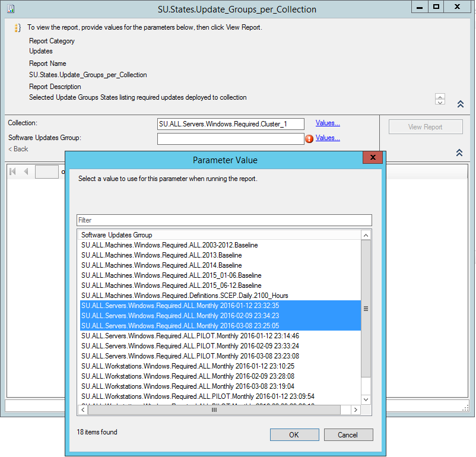Click the Collection input field
The image size is (476, 457).
[231, 124]
